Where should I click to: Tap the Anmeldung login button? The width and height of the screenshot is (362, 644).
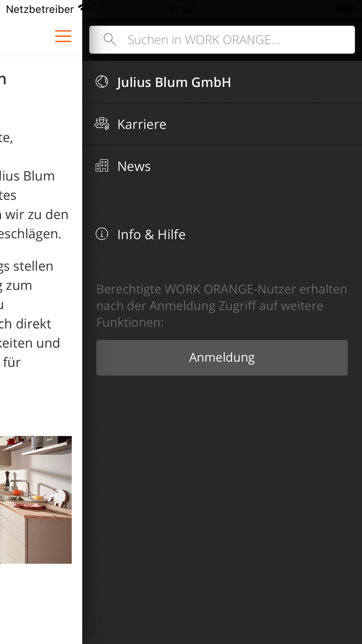point(222,357)
